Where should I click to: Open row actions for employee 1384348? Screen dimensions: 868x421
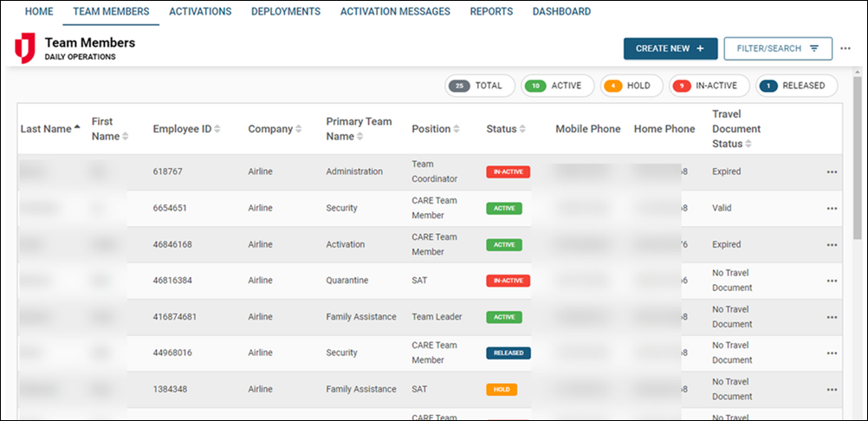tap(832, 390)
